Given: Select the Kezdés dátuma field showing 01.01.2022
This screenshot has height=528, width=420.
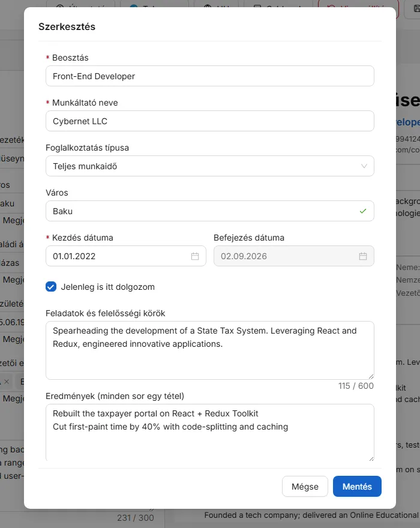Looking at the screenshot, I should (x=125, y=256).
